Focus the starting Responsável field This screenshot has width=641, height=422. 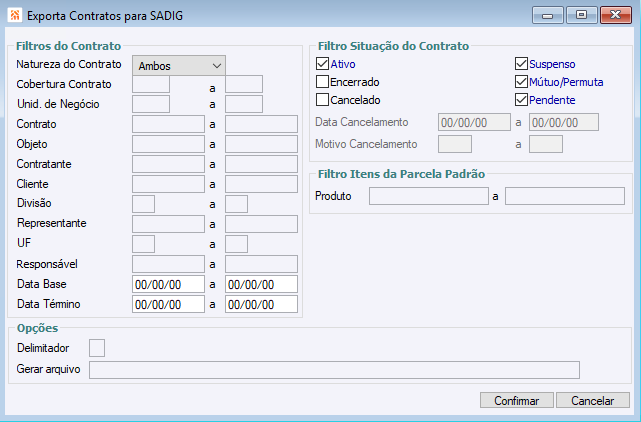click(168, 264)
